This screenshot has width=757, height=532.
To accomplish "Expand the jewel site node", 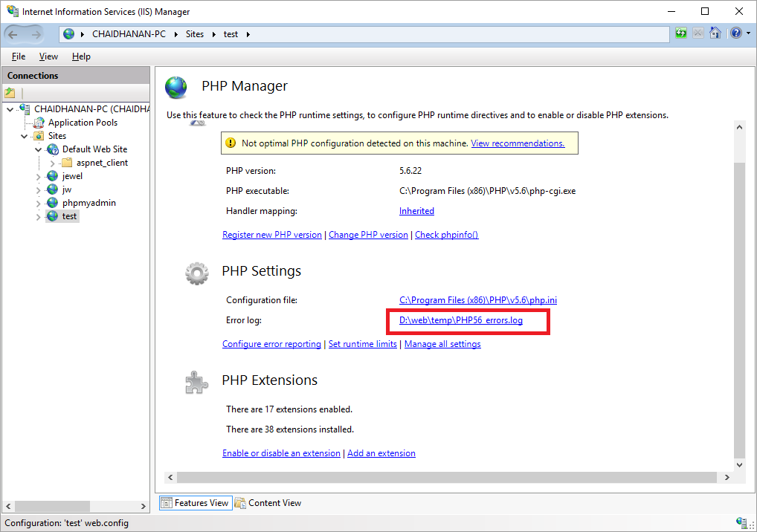I will pos(38,177).
